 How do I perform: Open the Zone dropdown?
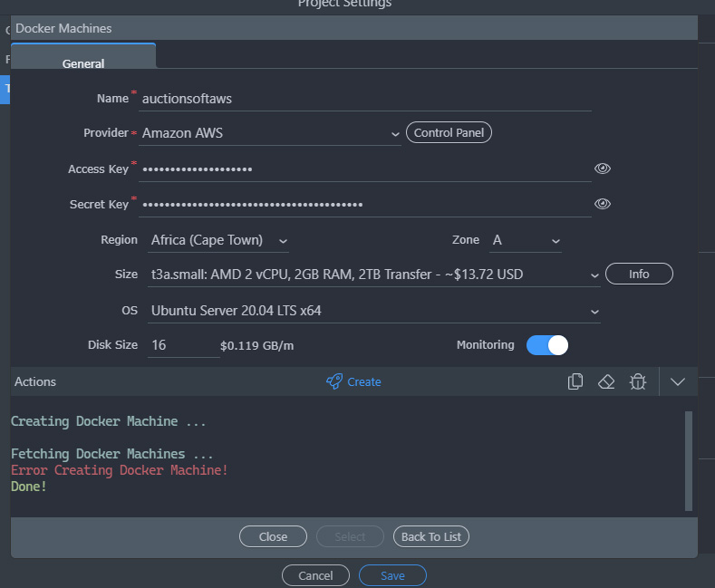(526, 240)
